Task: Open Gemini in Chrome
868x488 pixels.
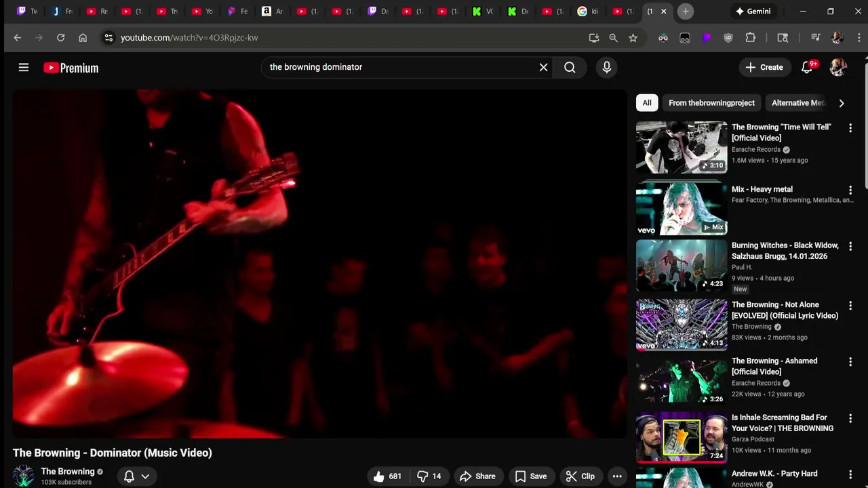Action: coord(753,12)
